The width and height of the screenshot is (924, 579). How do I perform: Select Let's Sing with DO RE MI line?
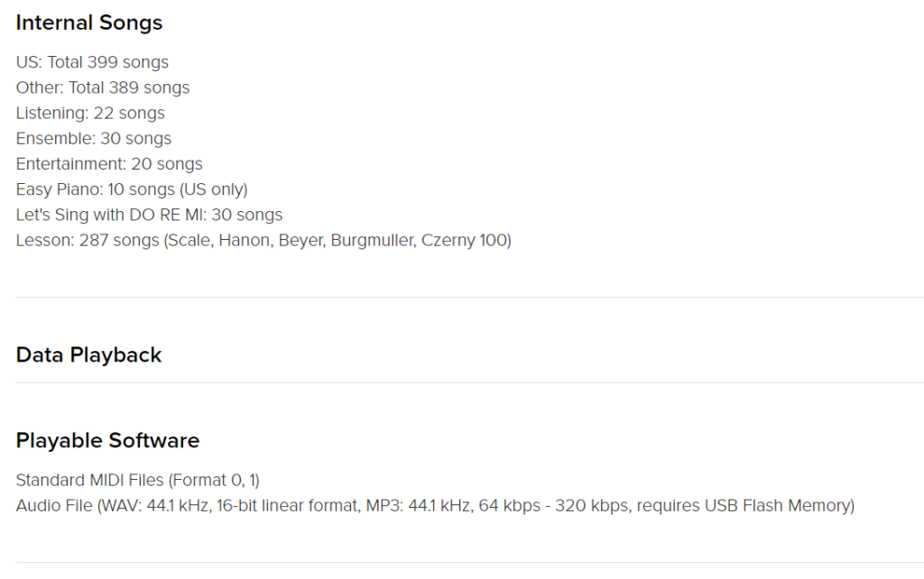tap(149, 215)
